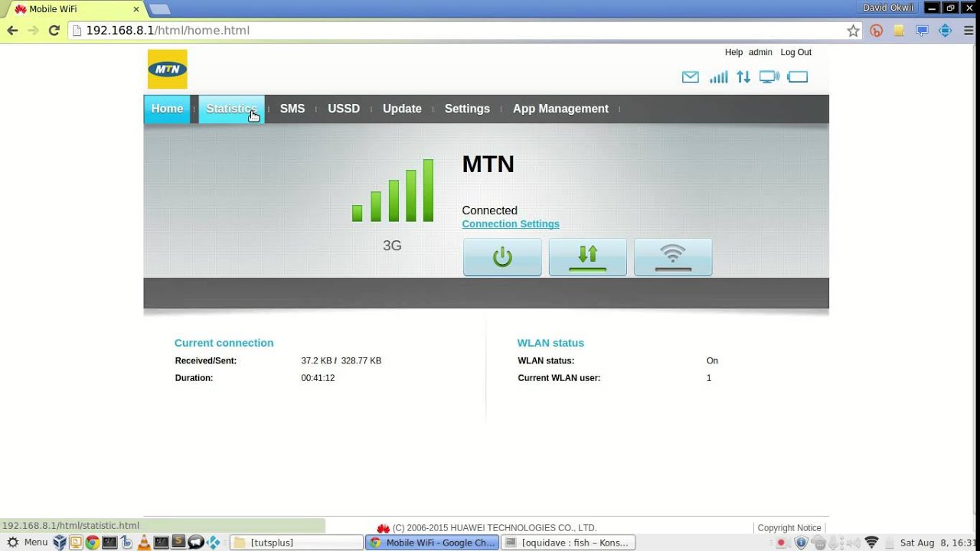Image resolution: width=980 pixels, height=551 pixels.
Task: Click the green power connection button
Action: click(502, 256)
